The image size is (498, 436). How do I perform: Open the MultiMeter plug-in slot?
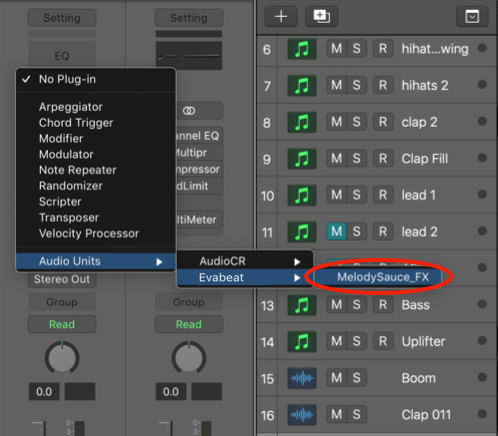tap(199, 220)
